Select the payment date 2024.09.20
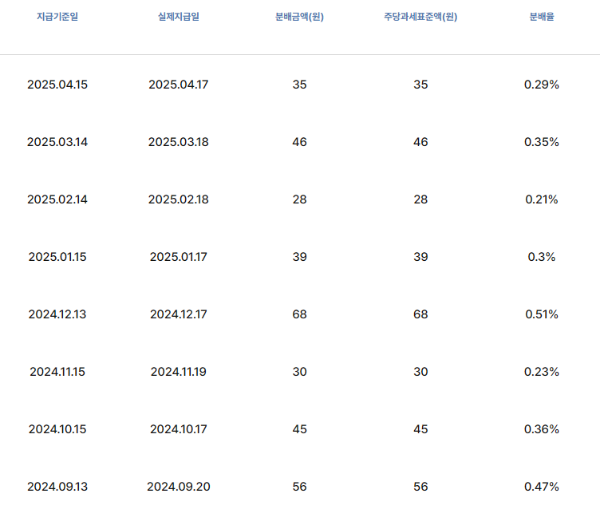600x509 pixels. [179, 486]
